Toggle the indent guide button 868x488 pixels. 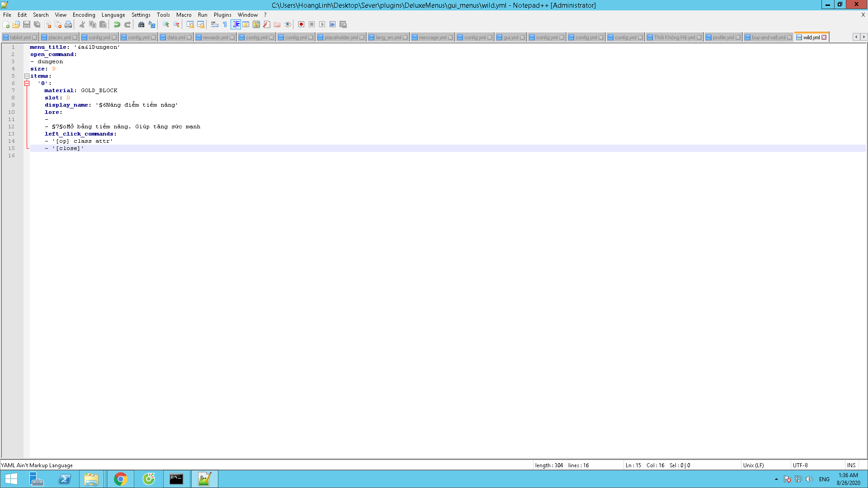click(x=236, y=24)
